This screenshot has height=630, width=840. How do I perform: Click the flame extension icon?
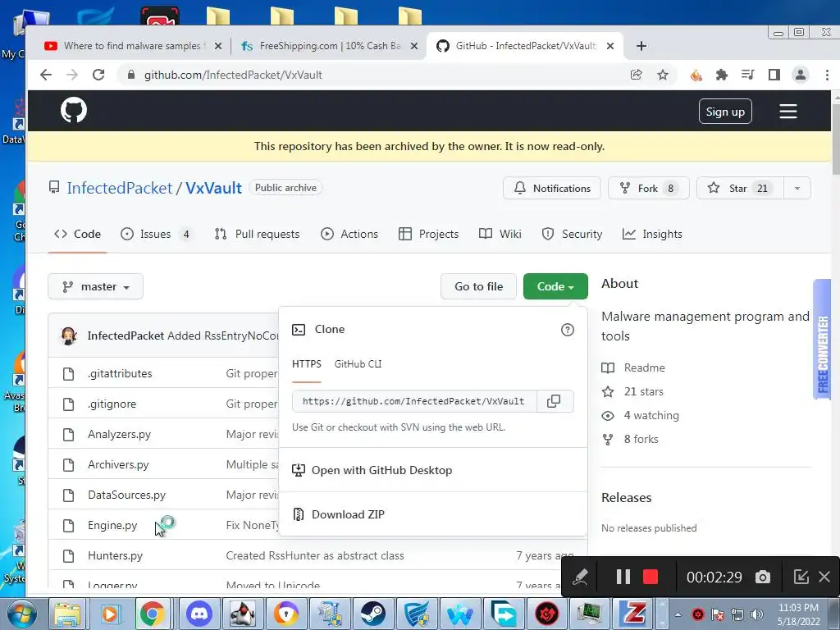696,75
